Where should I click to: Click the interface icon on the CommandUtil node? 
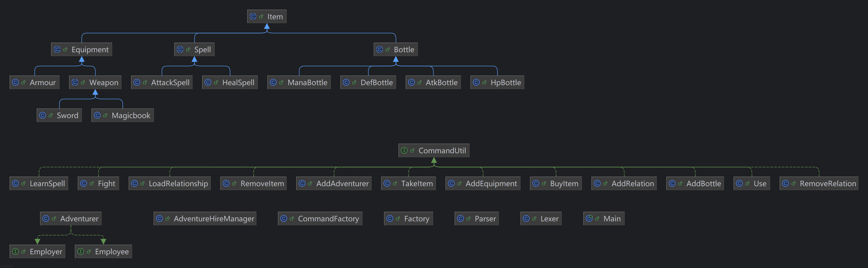[404, 150]
